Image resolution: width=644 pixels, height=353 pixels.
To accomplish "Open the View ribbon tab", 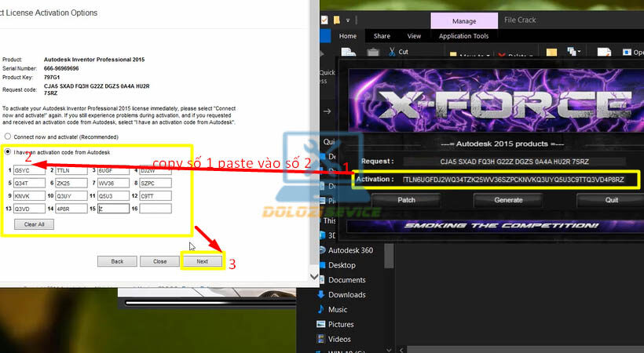I will pyautogui.click(x=414, y=36).
